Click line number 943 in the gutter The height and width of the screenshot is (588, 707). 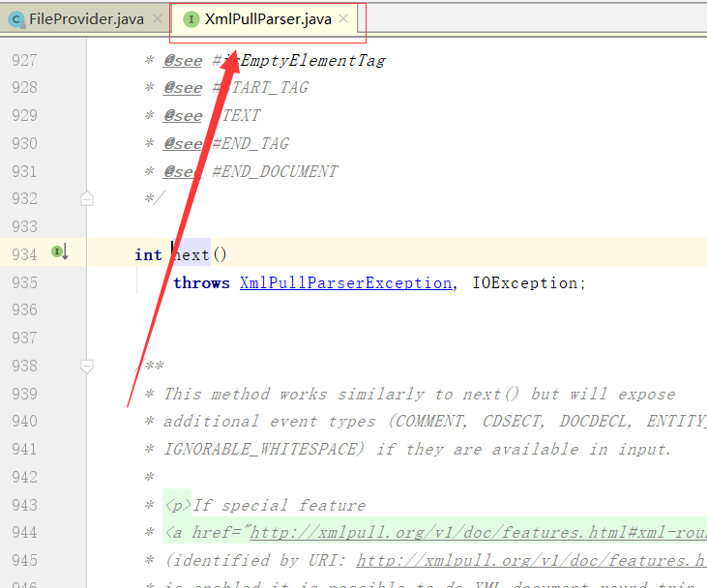(24, 506)
